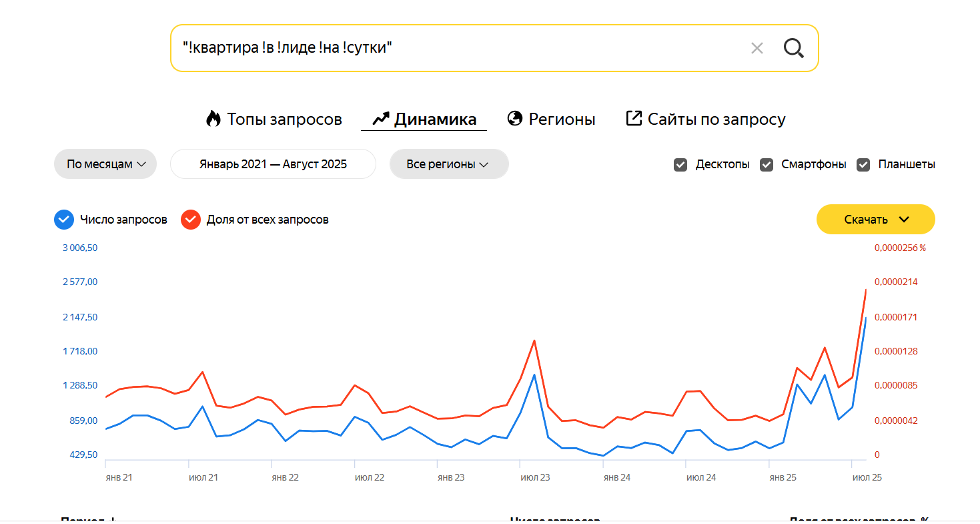Viewport: 980px width, 524px height.
Task: Click the magnifying glass search icon
Action: [x=793, y=48]
